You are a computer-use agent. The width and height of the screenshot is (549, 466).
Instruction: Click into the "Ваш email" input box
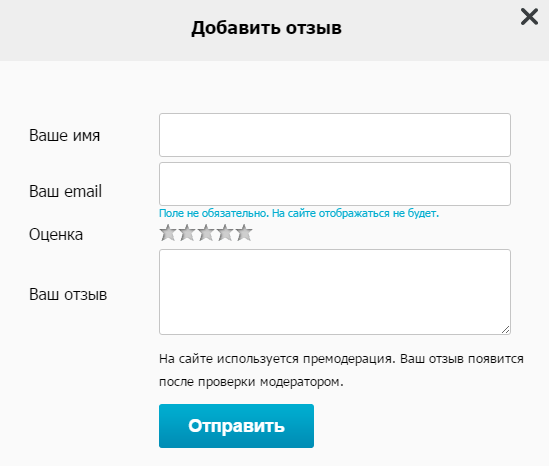[335, 184]
